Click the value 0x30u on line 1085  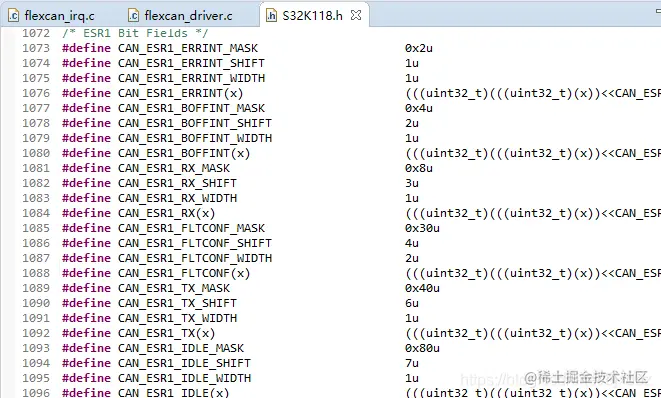[422, 228]
